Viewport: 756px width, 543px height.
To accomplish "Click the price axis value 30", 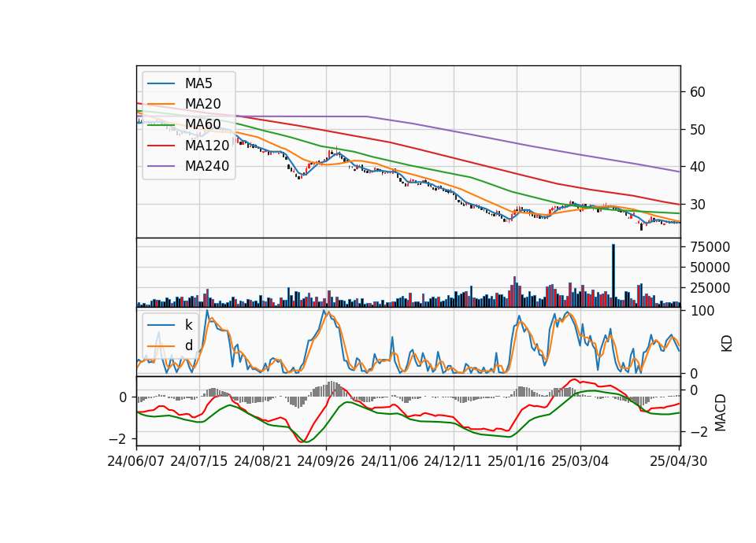I will 698,205.
